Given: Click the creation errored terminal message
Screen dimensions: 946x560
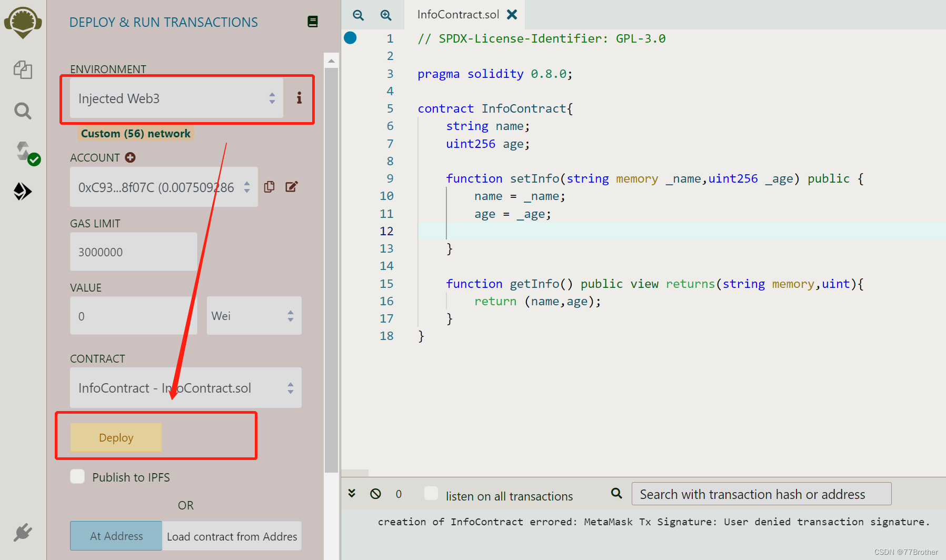Looking at the screenshot, I should 653,522.
